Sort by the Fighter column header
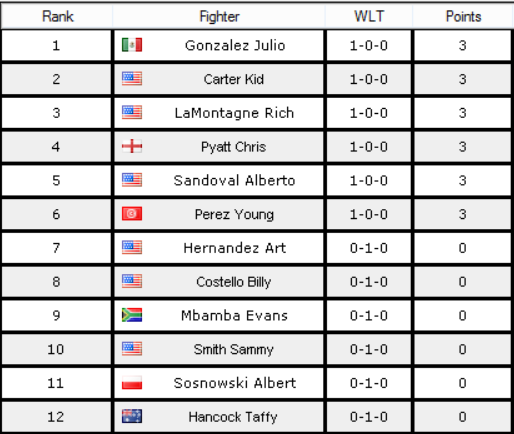514x434 pixels. click(x=219, y=16)
